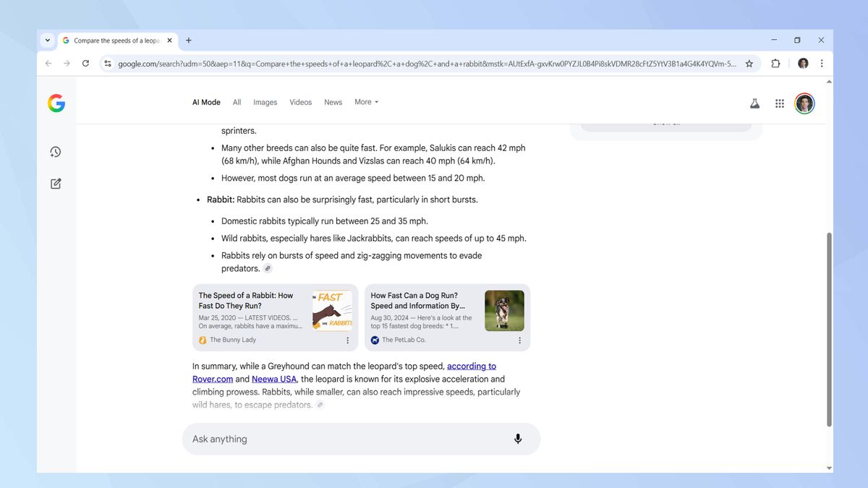This screenshot has width=868, height=488.
Task: Open a new browser tab
Action: [x=188, y=40]
